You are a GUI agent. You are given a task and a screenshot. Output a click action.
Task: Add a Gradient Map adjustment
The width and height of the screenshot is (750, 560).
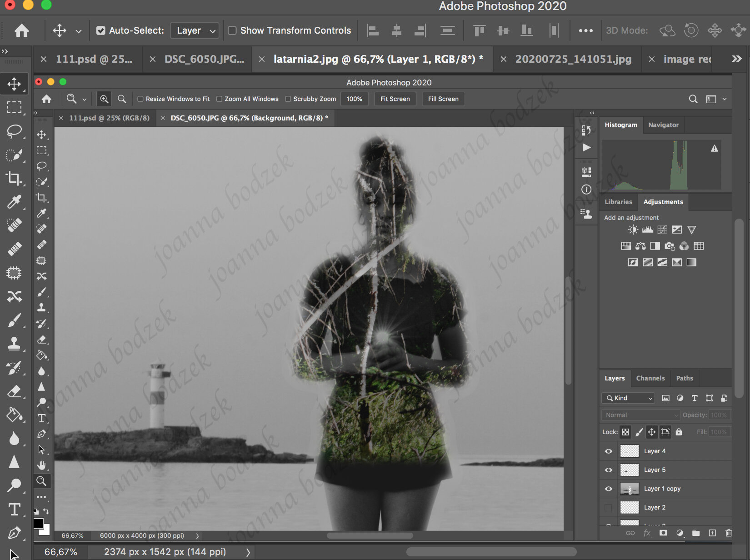pos(691,262)
